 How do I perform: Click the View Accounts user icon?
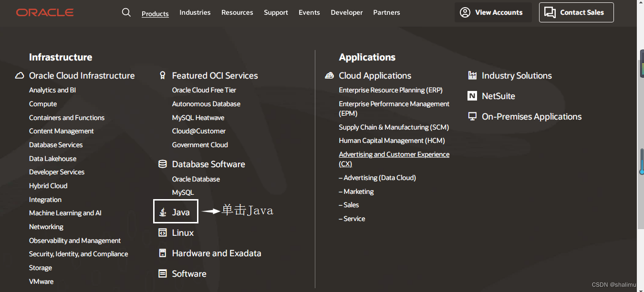(x=465, y=12)
